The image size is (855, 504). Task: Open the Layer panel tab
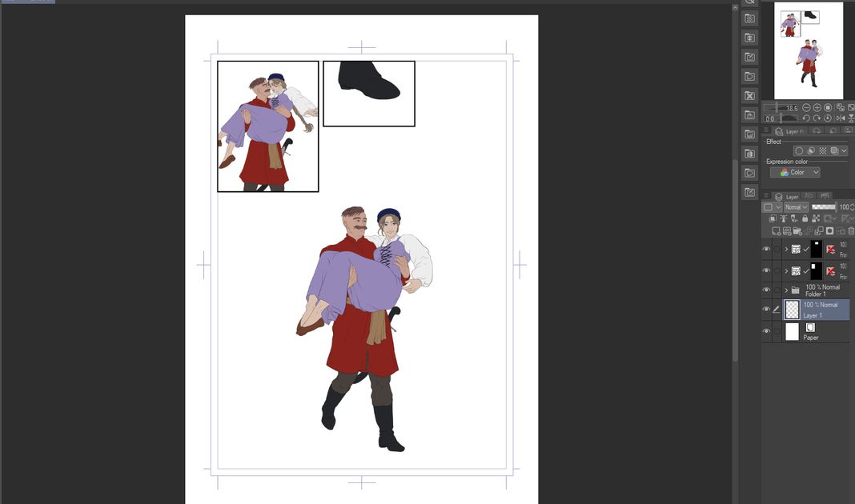tap(788, 196)
